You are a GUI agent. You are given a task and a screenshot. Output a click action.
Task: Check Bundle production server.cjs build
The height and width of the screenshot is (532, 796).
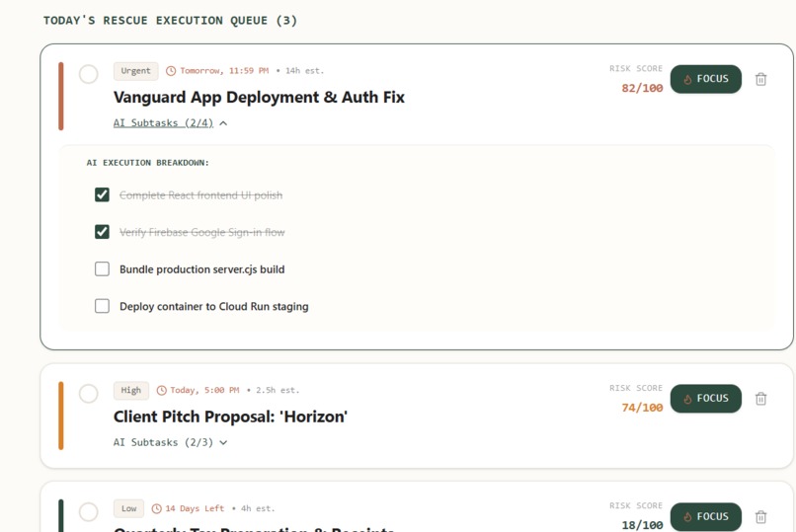tap(102, 268)
